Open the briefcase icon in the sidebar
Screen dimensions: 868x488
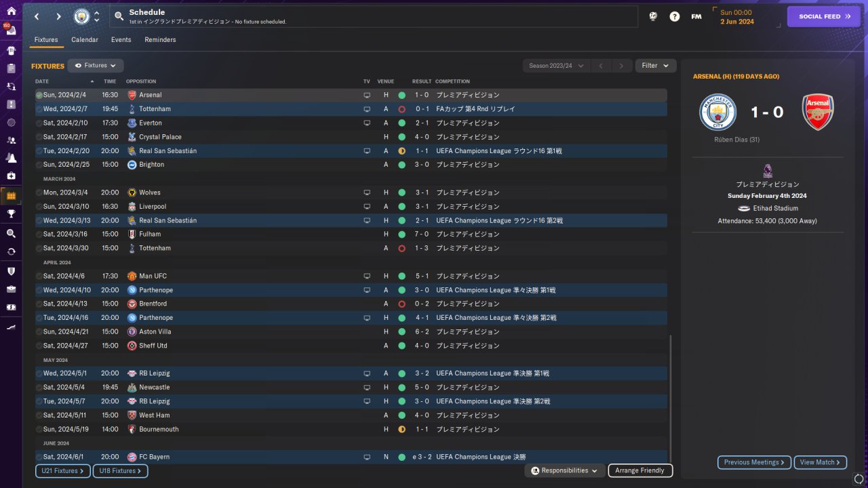click(x=11, y=289)
